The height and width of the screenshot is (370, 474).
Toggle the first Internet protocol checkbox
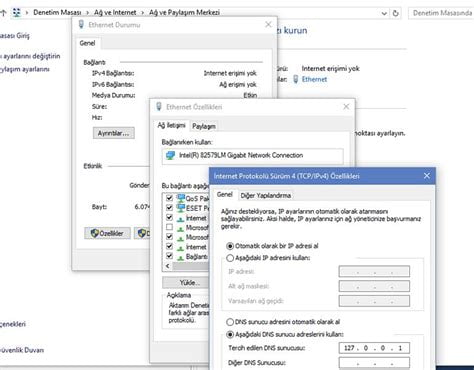point(169,218)
